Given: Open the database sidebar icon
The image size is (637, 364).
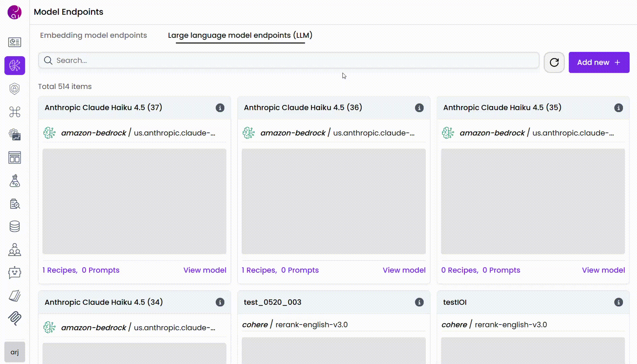Looking at the screenshot, I should 14,226.
